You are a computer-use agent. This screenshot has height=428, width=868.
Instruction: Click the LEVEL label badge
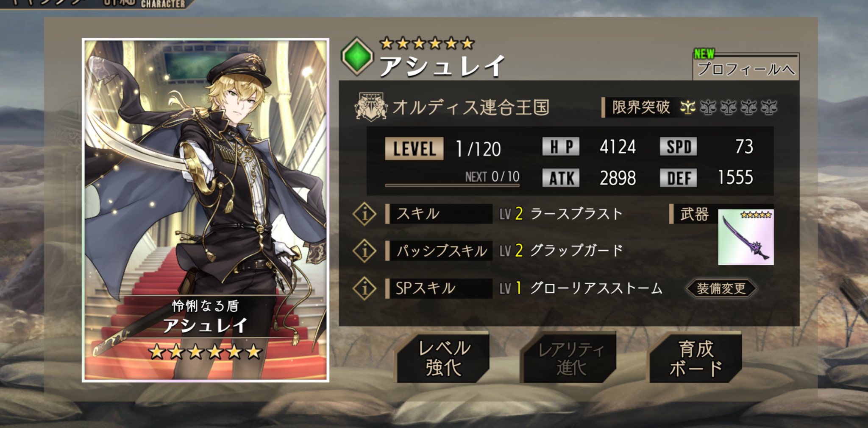[x=414, y=149]
